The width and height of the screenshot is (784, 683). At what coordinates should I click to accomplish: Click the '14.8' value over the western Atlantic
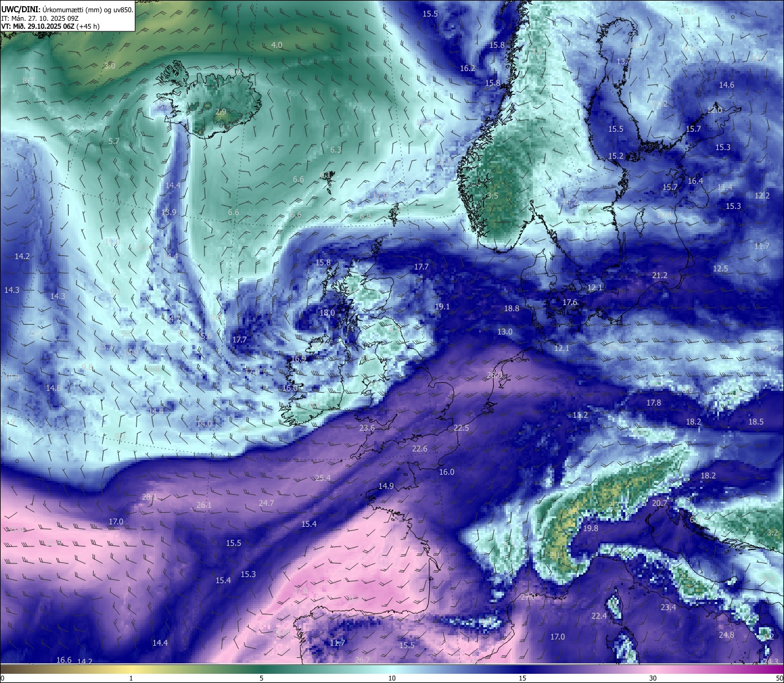click(53, 388)
